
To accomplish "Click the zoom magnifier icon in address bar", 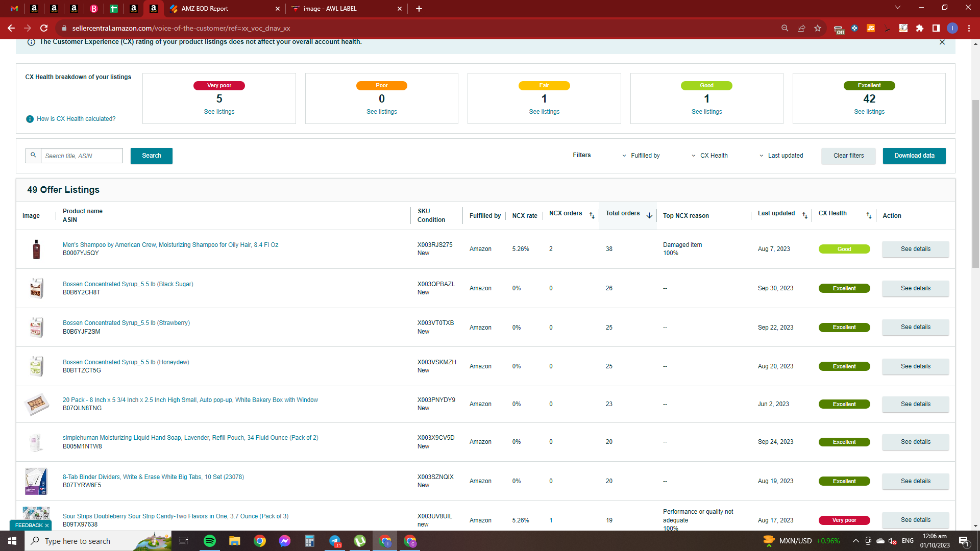I will pos(785,28).
